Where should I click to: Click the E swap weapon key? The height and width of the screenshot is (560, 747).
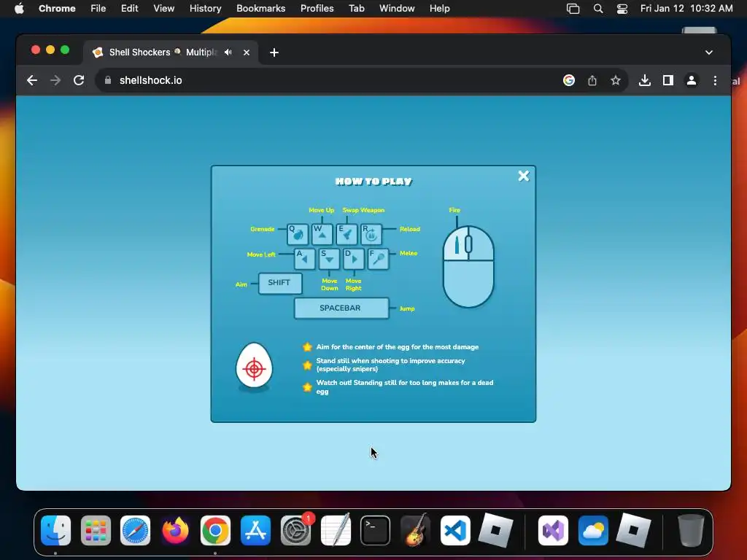(x=347, y=234)
